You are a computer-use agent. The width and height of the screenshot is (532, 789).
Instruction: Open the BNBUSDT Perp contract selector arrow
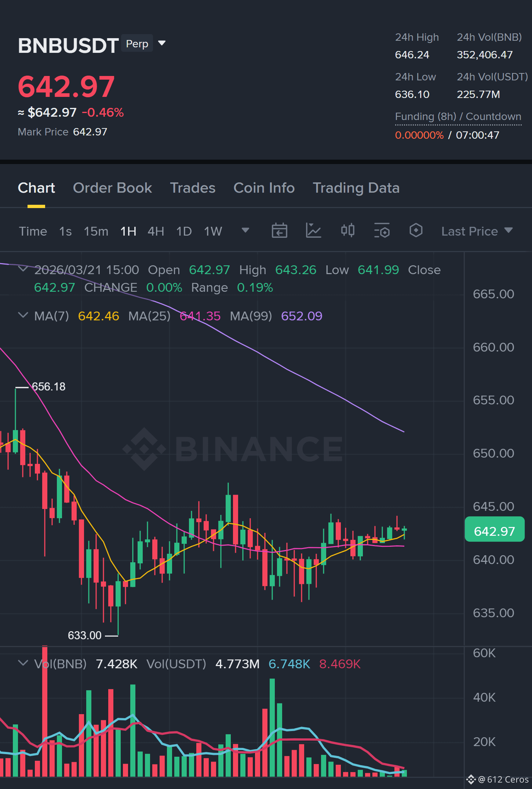tap(161, 43)
